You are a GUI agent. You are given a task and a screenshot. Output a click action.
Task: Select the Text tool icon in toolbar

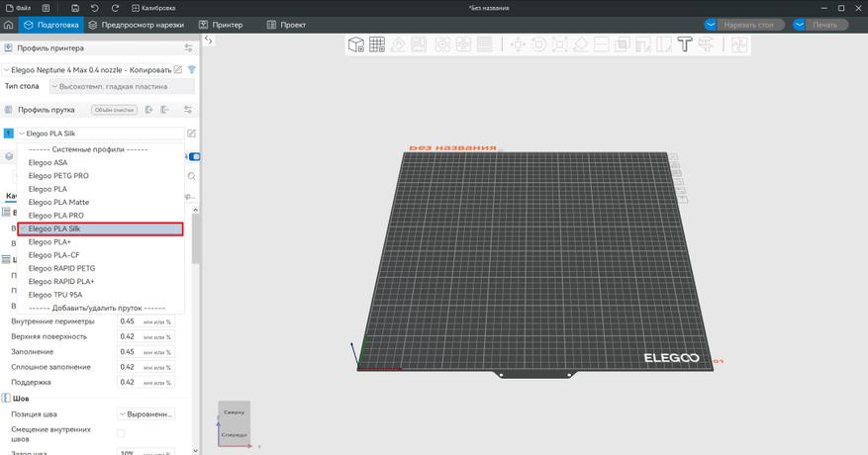(x=683, y=45)
